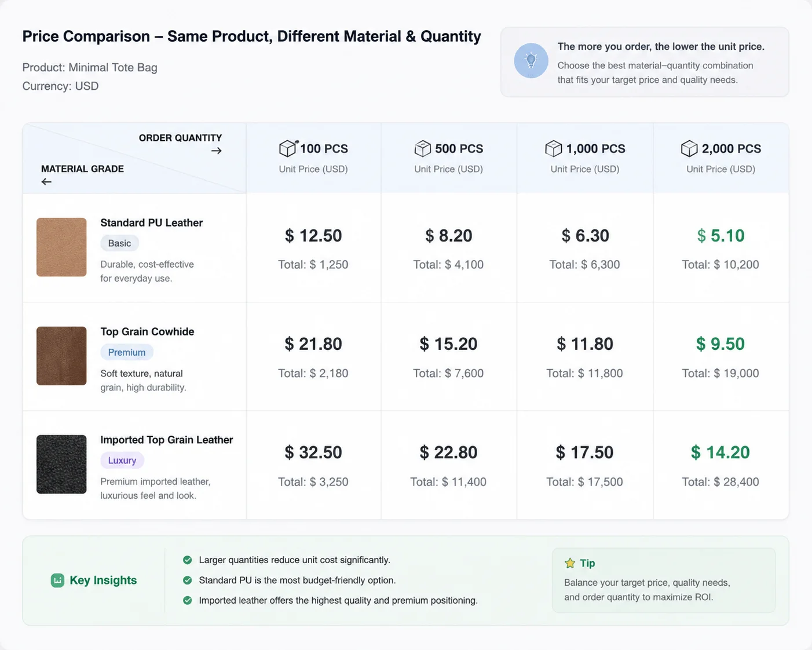The height and width of the screenshot is (650, 812).
Task: Click the $ 21.80 unit price
Action: [x=313, y=344]
